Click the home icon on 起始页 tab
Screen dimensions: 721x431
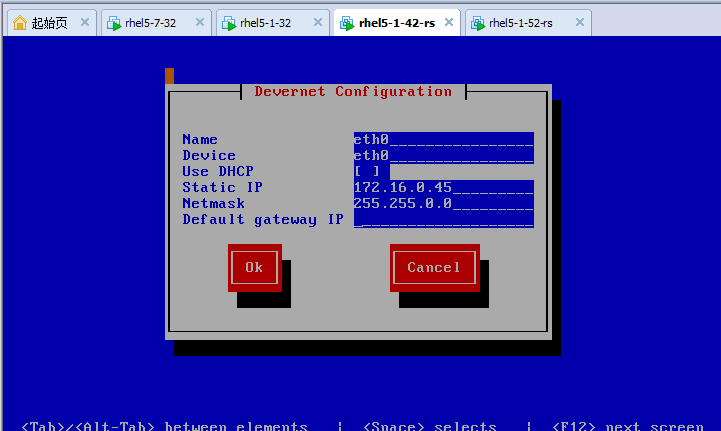pos(20,23)
